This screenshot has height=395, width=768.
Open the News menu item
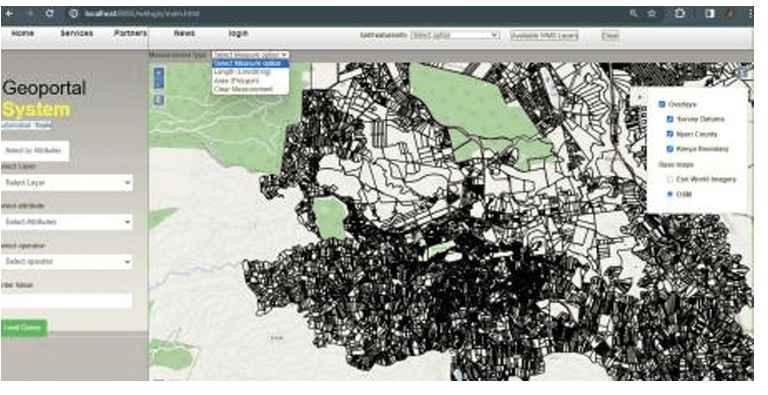click(x=184, y=33)
